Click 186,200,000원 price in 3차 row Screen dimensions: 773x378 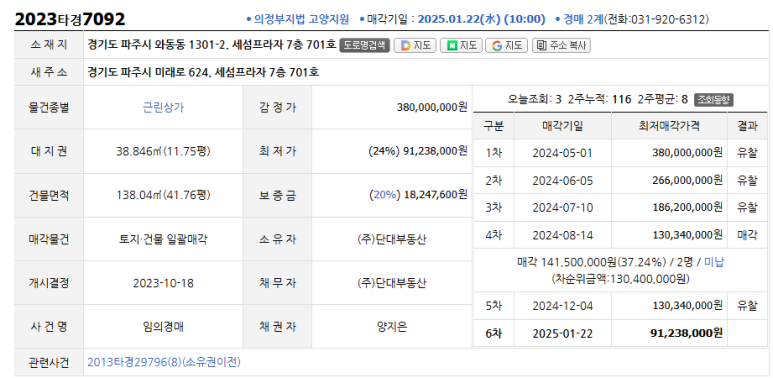coord(687,207)
